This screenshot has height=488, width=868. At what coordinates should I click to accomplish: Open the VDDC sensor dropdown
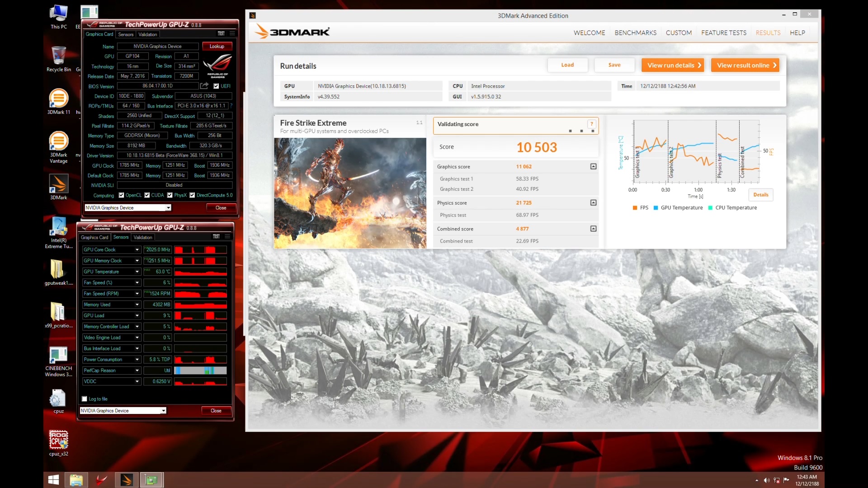pyautogui.click(x=137, y=381)
